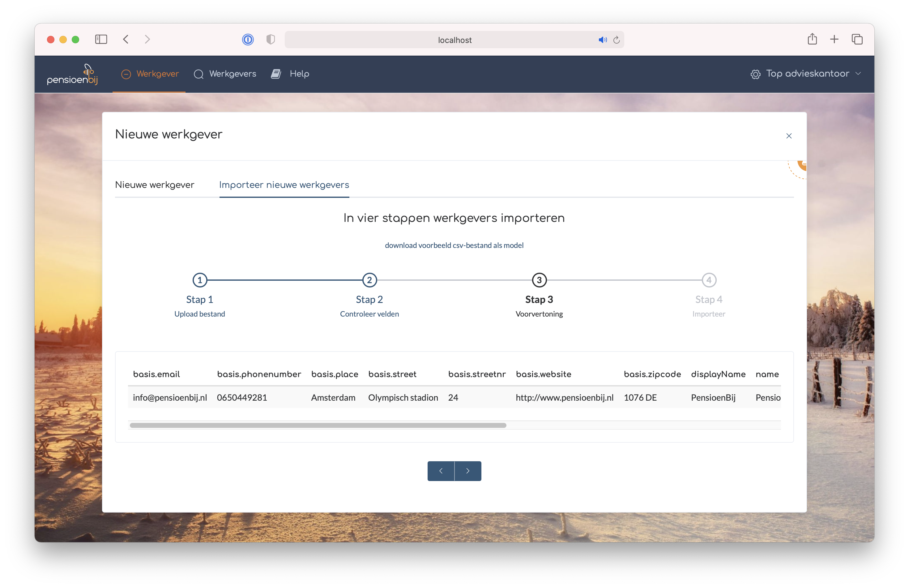Screen dimensions: 909x588
Task: Go to the previous step with left chevron
Action: pyautogui.click(x=441, y=471)
